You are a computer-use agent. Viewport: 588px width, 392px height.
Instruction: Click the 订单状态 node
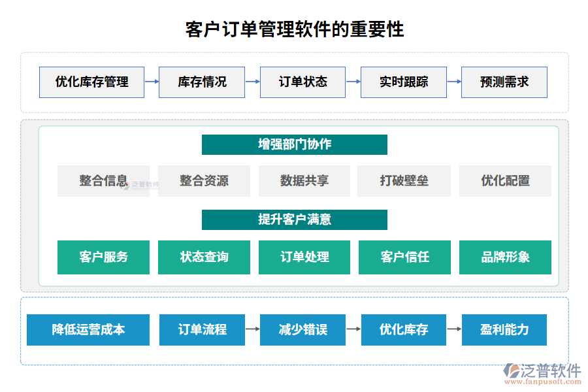(x=302, y=82)
